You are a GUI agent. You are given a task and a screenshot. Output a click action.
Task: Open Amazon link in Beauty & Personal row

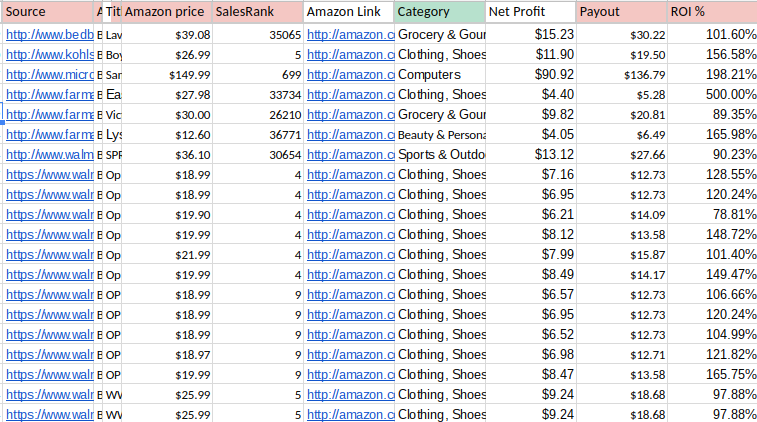[x=350, y=134]
